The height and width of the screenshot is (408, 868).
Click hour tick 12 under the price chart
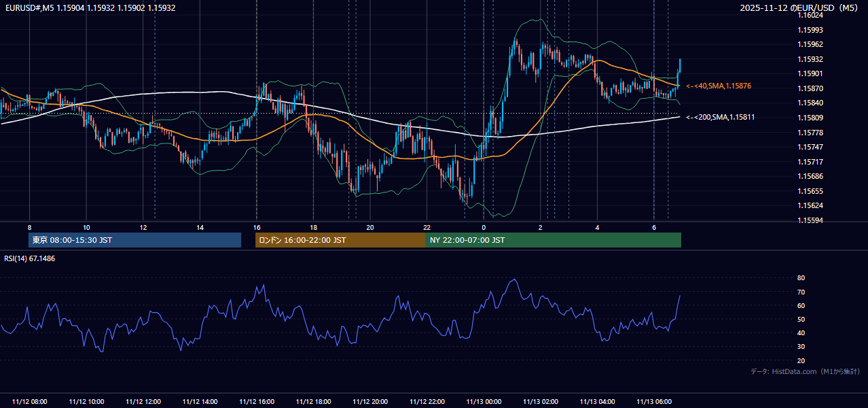(x=143, y=227)
